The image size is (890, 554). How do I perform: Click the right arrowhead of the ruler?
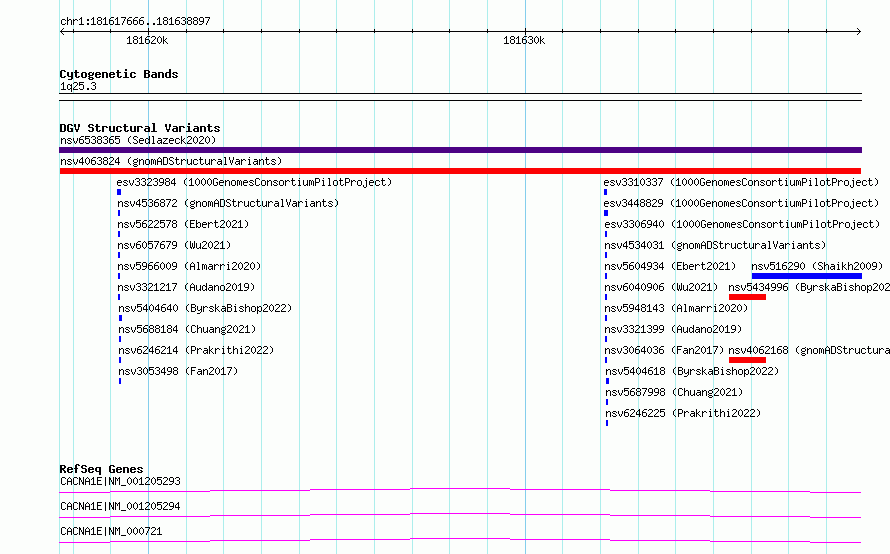[859, 31]
